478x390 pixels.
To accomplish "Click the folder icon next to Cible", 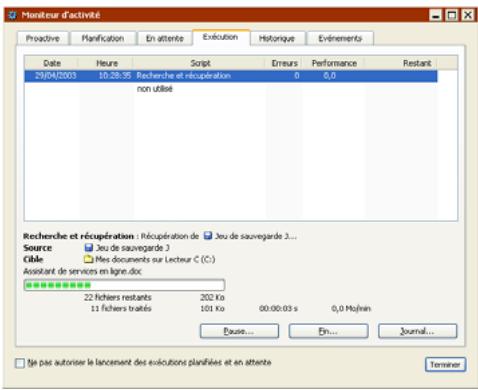I will (x=88, y=259).
